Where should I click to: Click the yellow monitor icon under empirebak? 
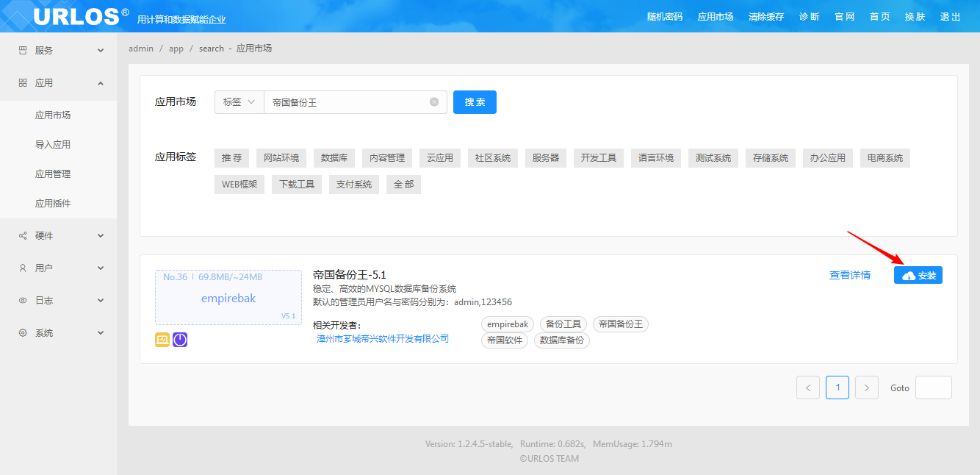click(162, 340)
